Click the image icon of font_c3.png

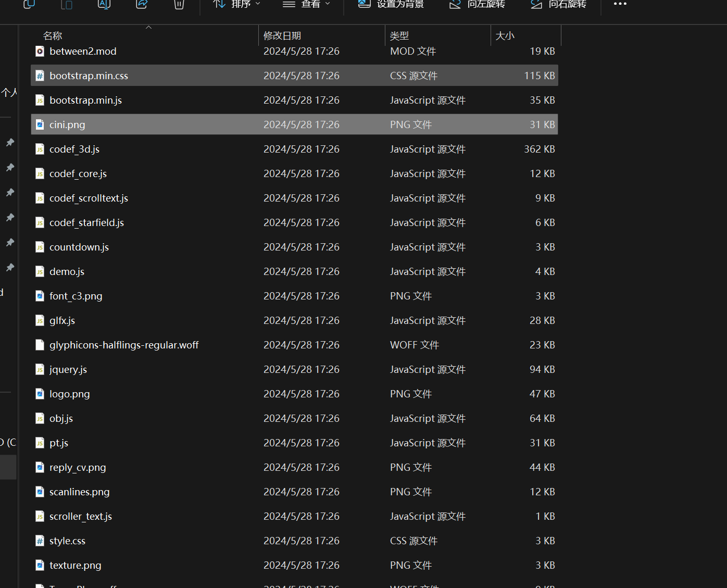pyautogui.click(x=40, y=296)
